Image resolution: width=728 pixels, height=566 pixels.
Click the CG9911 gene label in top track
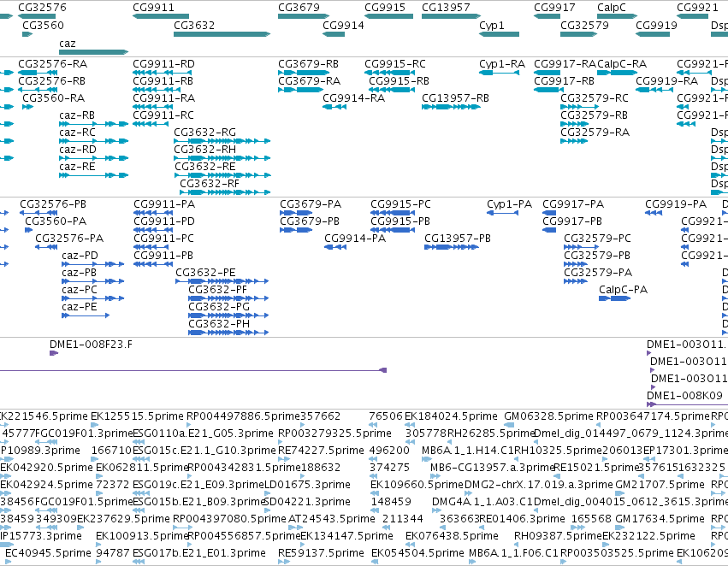pos(154,8)
